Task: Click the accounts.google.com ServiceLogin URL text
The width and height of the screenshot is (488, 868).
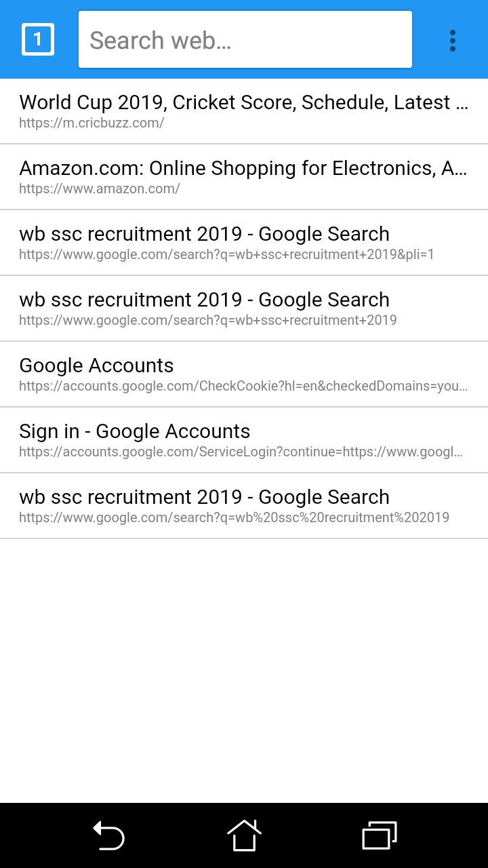Action: [x=241, y=452]
